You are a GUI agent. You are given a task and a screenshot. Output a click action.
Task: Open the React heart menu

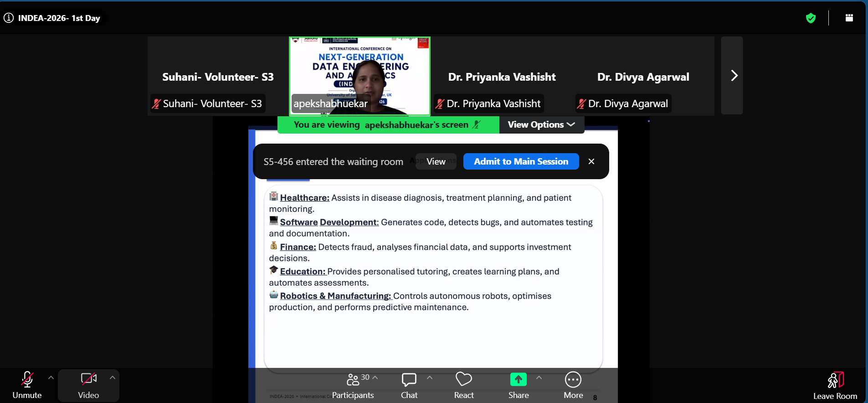[464, 386]
